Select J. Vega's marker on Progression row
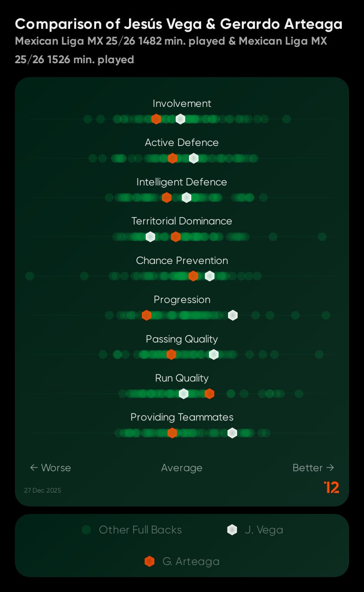This screenshot has width=364, height=592. tap(233, 315)
